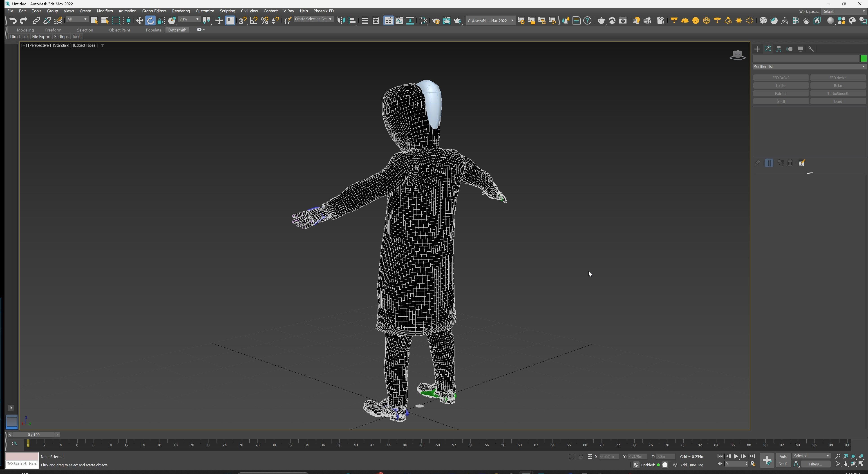Viewport: 868px width, 474px height.
Task: Click the green object color swatch
Action: tap(863, 59)
